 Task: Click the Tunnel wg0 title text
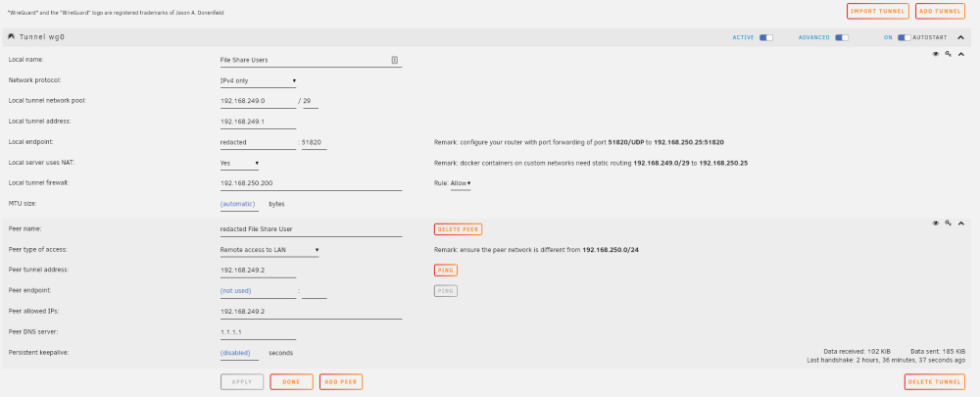point(42,37)
